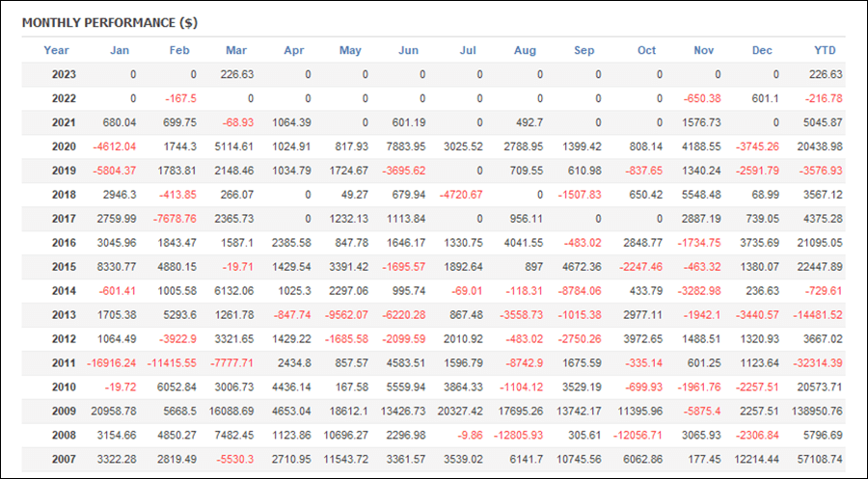Click the 2018 July value -4720.67

tap(461, 196)
